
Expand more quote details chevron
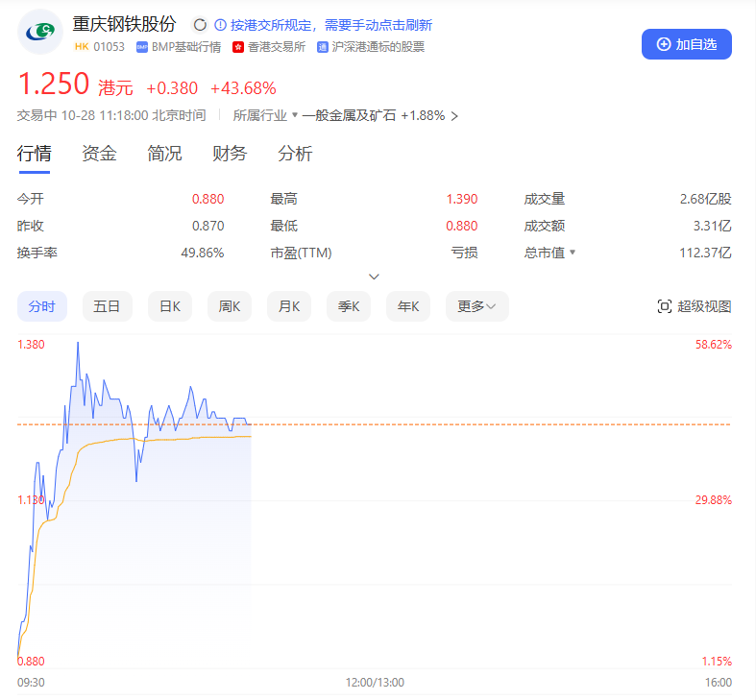[x=374, y=277]
